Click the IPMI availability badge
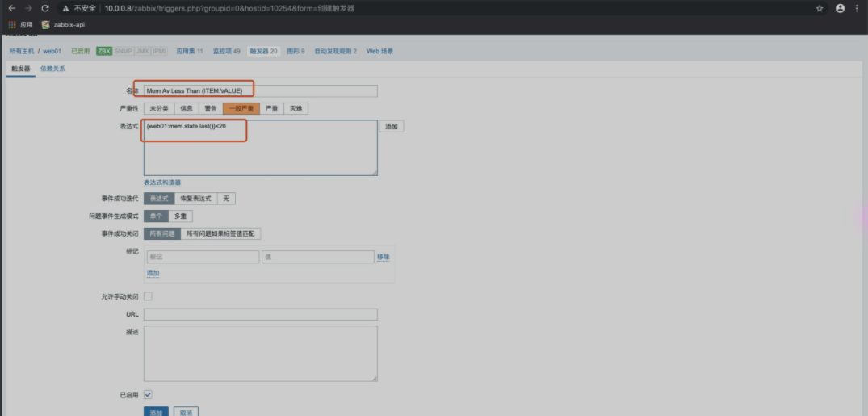 159,51
